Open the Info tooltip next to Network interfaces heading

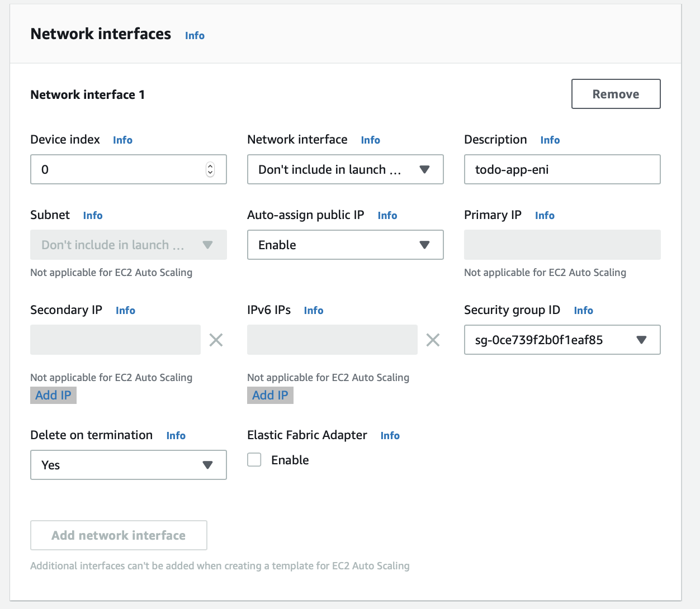[194, 35]
